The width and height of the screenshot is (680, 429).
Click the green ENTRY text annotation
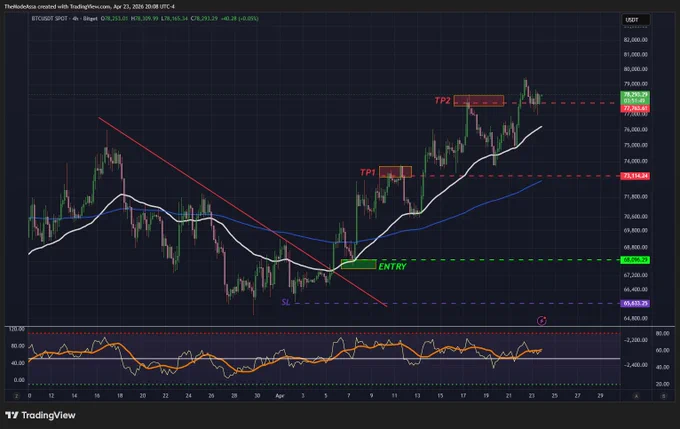click(392, 266)
